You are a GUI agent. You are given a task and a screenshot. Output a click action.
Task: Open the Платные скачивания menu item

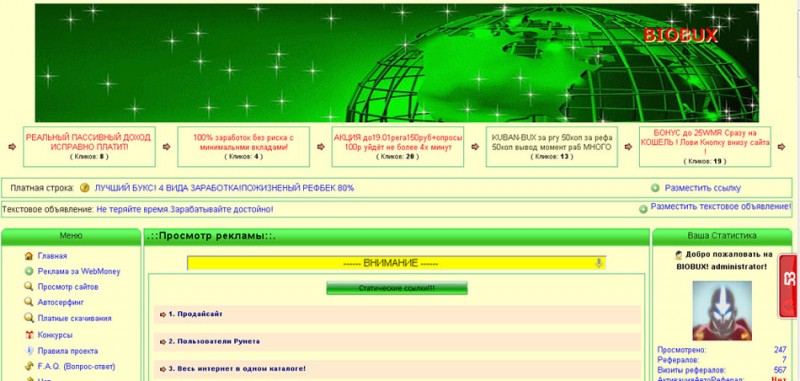coord(74,318)
